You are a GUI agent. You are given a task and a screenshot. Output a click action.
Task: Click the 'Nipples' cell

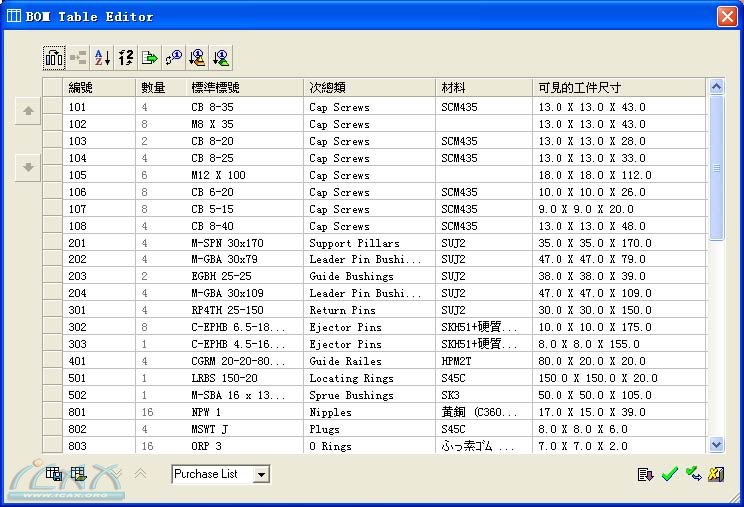(369, 412)
